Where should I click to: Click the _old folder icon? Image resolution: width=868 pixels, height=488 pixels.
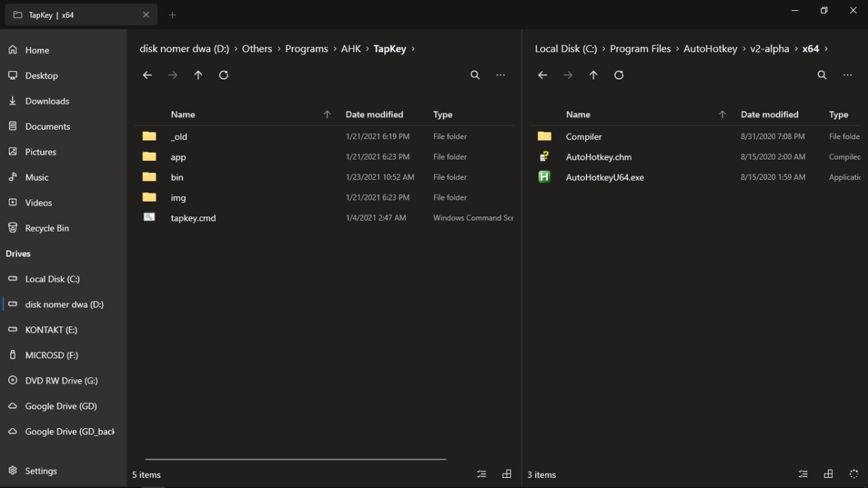point(149,136)
